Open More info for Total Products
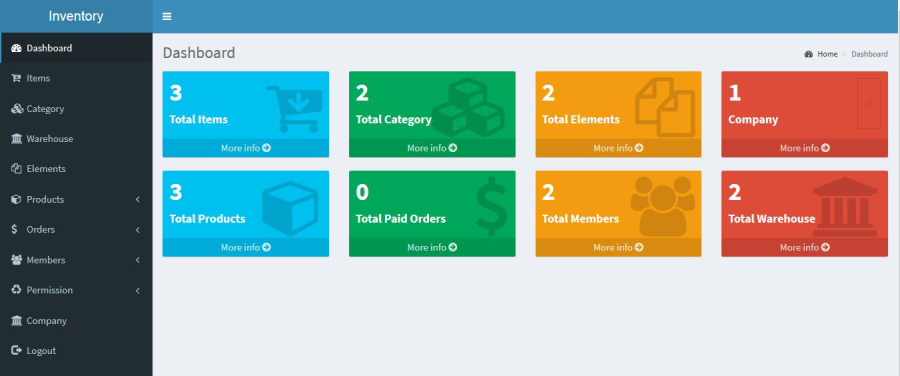900x376 pixels. coord(246,247)
